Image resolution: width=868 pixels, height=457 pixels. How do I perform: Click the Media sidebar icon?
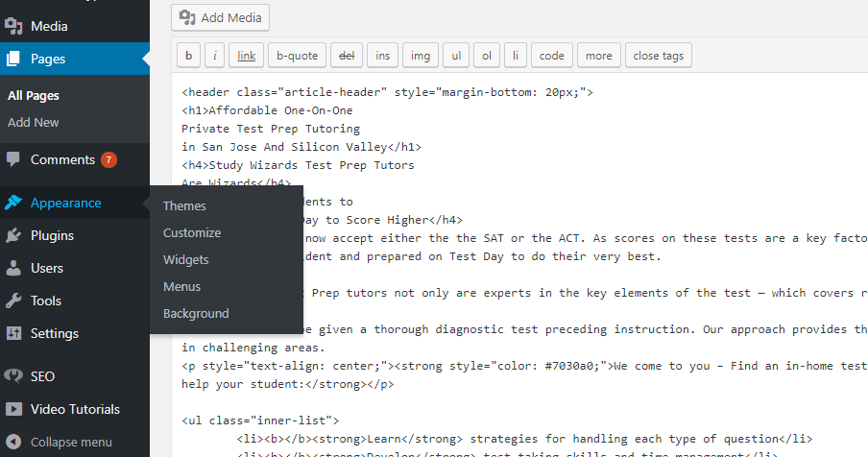13,26
